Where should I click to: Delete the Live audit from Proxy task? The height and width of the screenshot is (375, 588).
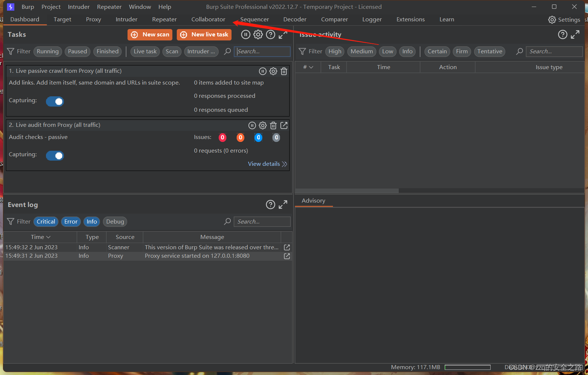pyautogui.click(x=273, y=126)
